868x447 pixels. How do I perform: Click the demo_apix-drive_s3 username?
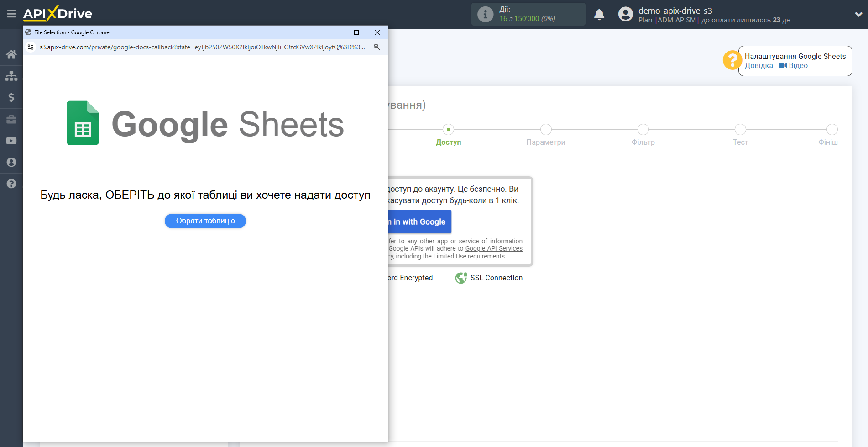coord(675,11)
